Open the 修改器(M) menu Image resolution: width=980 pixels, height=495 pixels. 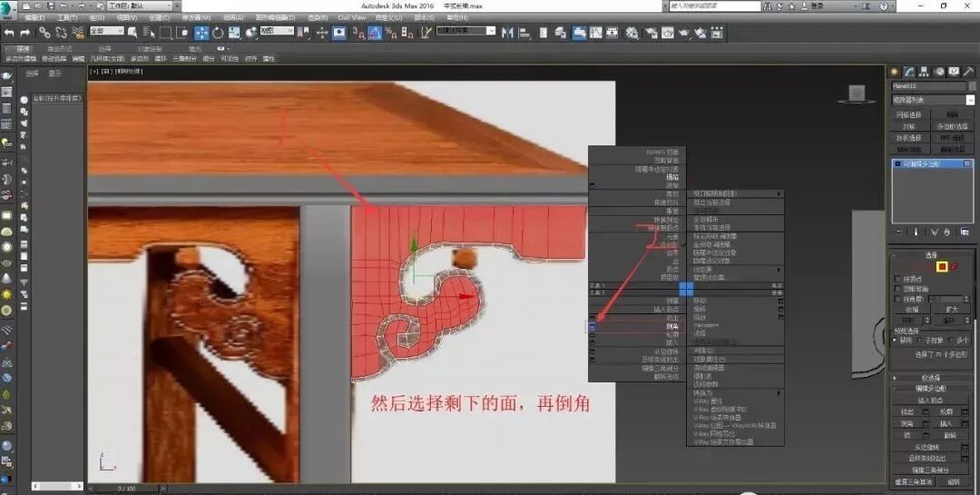196,17
